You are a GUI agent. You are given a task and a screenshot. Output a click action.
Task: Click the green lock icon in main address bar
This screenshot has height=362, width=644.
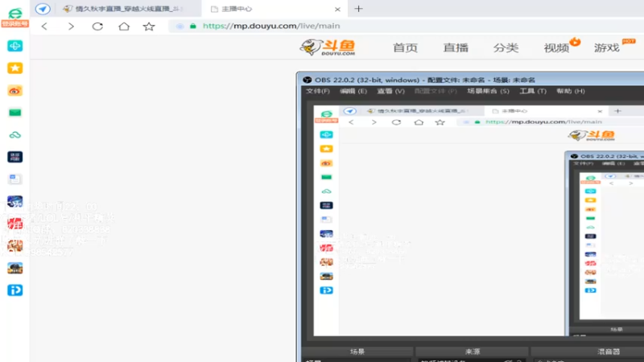(193, 26)
